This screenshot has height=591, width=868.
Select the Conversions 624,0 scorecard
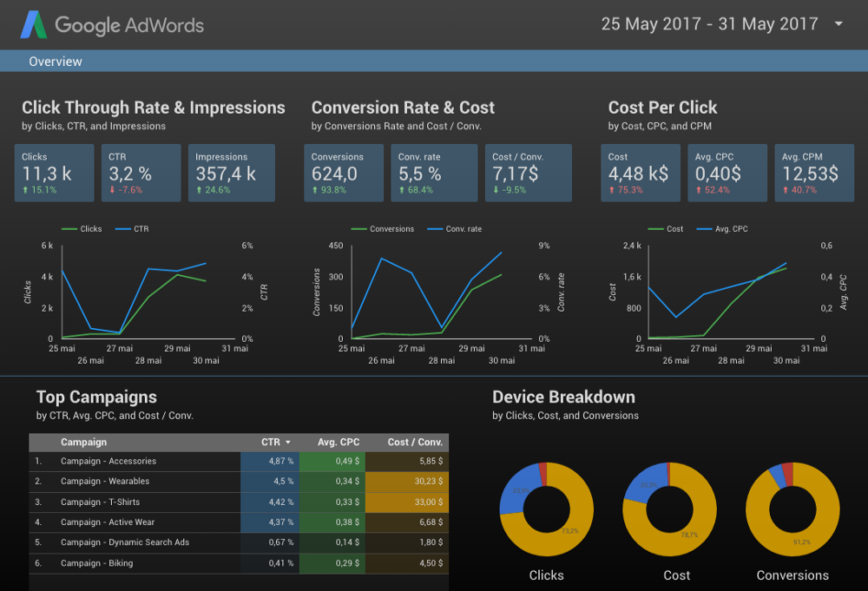coord(344,173)
